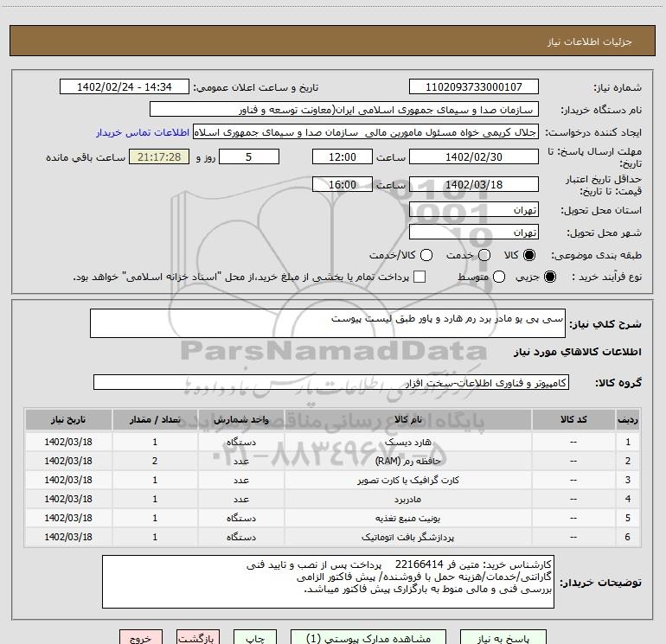Click the deadline time 12:00 field
The image size is (666, 644).
pos(343,157)
